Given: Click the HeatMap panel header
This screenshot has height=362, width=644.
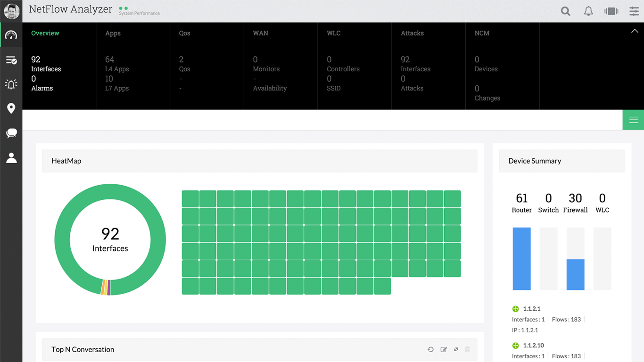Looking at the screenshot, I should pos(260,161).
